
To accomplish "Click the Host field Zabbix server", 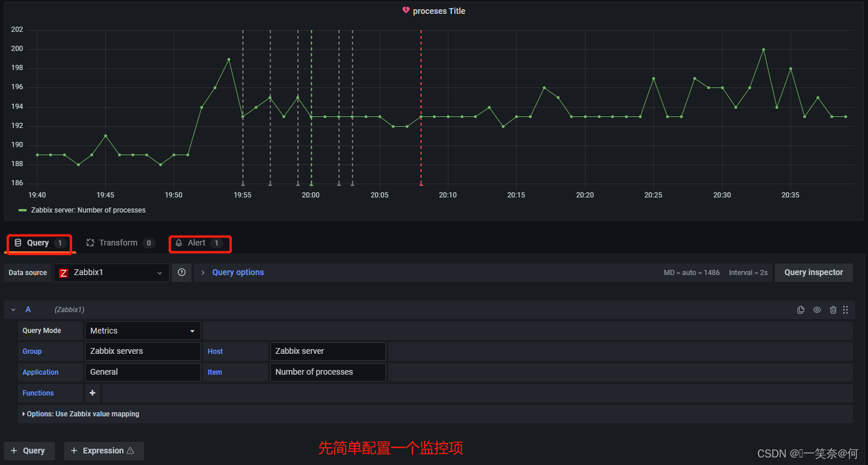I will pos(328,352).
